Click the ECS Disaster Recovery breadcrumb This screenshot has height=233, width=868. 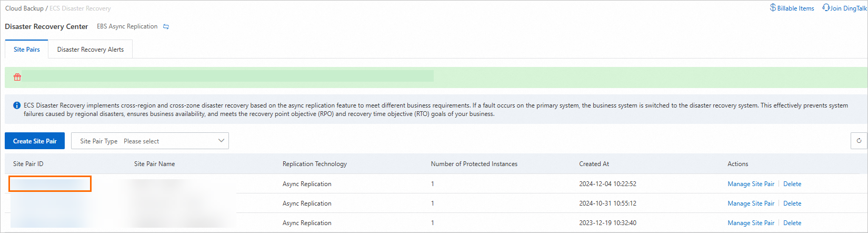pos(80,8)
